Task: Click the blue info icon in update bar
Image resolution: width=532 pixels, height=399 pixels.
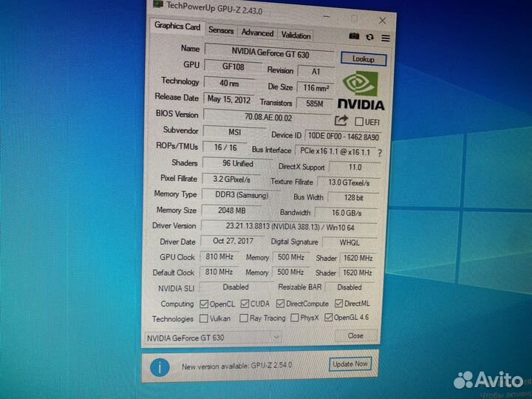Action: [x=160, y=366]
